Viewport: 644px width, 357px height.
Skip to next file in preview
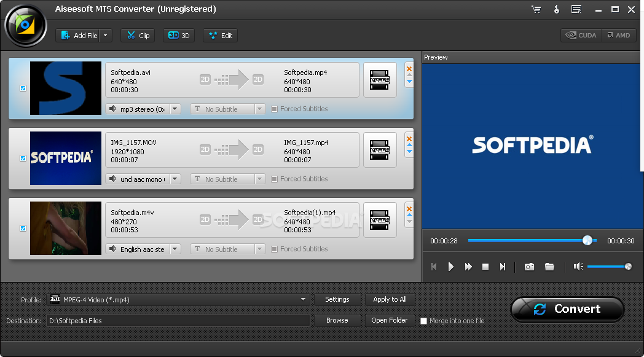[502, 267]
